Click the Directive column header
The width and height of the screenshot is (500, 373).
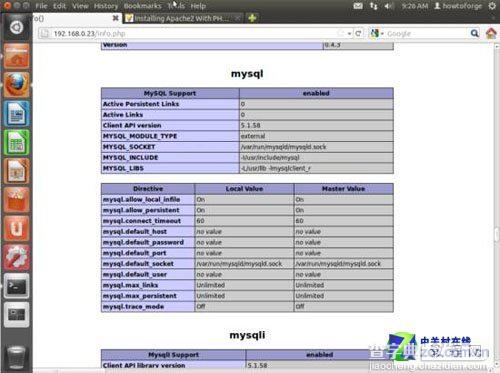tap(148, 189)
